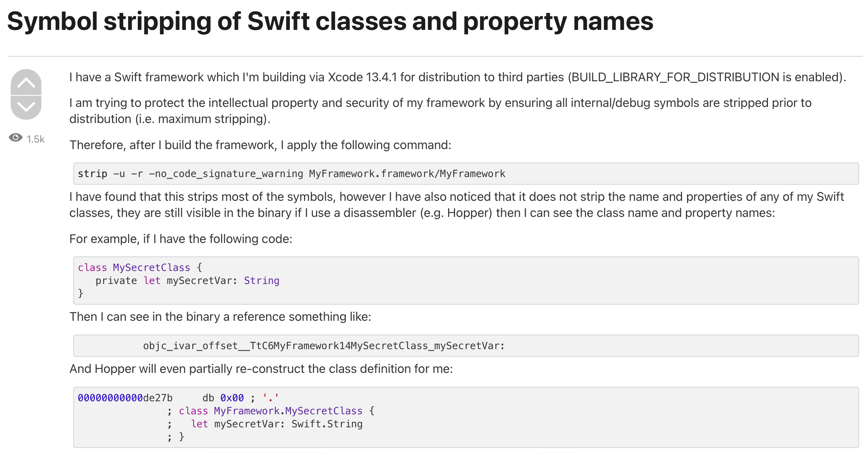Click the MySecretClass code snippet
Viewport: 868px width, 453px height.
tap(268, 281)
